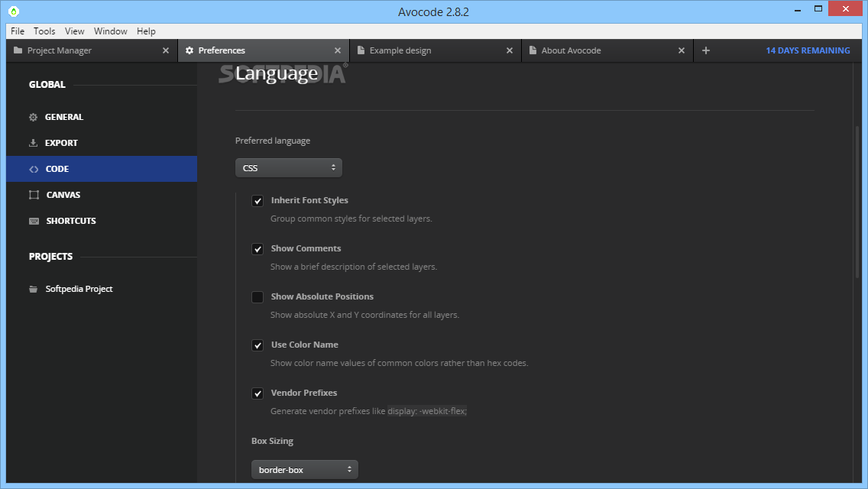This screenshot has height=489, width=868.
Task: Click the Show Absolute Positions label
Action: tap(322, 296)
